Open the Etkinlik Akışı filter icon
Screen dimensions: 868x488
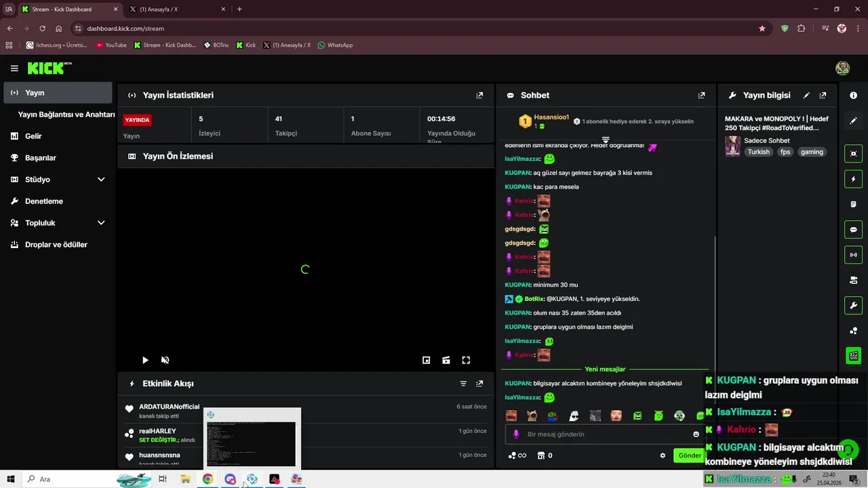pyautogui.click(x=463, y=384)
